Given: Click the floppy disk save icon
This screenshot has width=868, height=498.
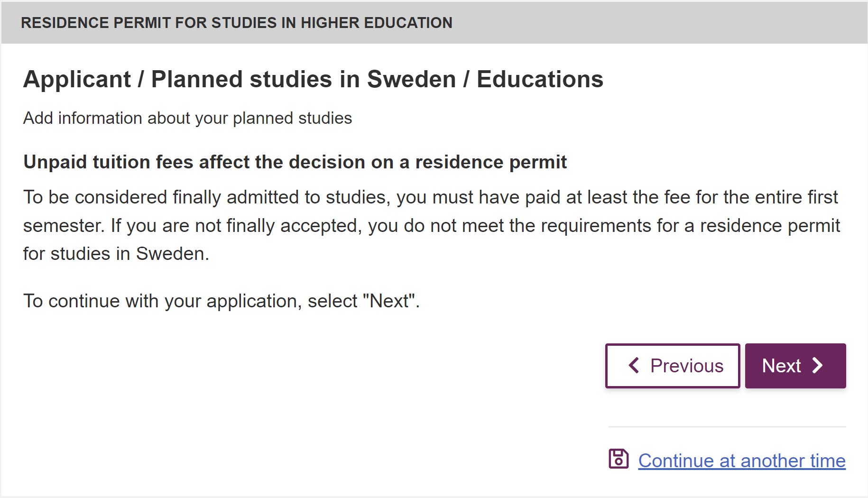Looking at the screenshot, I should [x=619, y=459].
